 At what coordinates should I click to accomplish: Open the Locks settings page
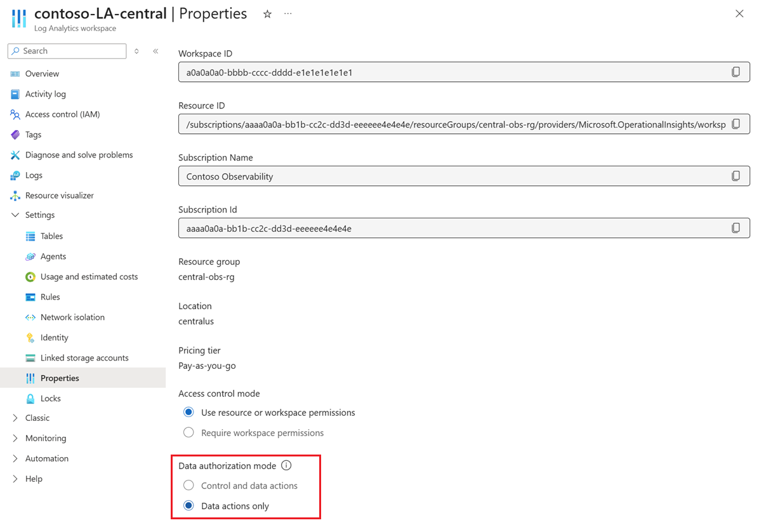51,399
